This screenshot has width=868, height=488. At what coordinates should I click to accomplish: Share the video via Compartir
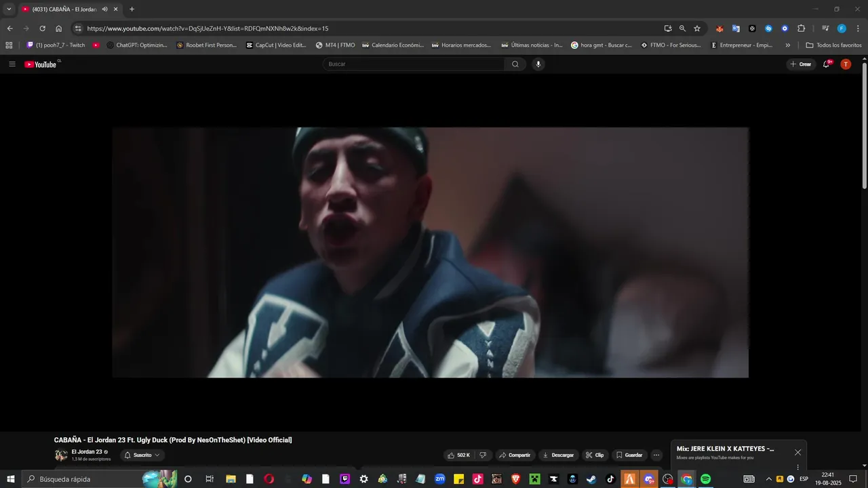[515, 455]
